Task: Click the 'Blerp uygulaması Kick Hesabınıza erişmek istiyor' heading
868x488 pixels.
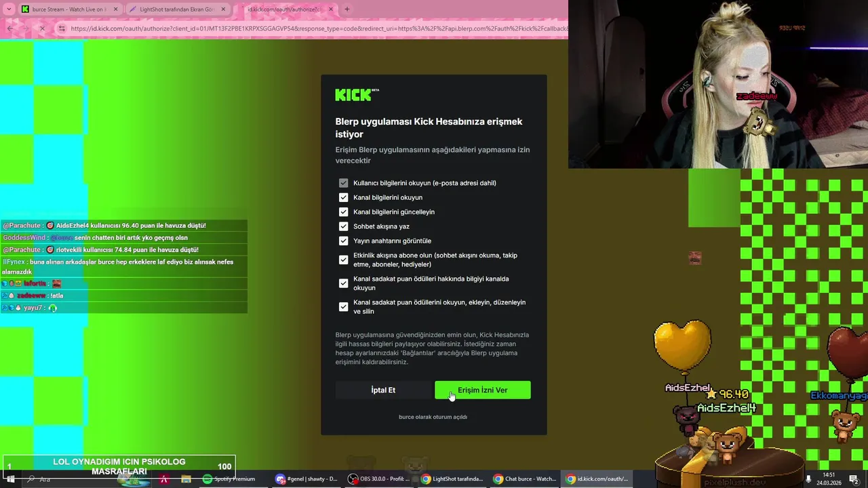Action: click(429, 127)
